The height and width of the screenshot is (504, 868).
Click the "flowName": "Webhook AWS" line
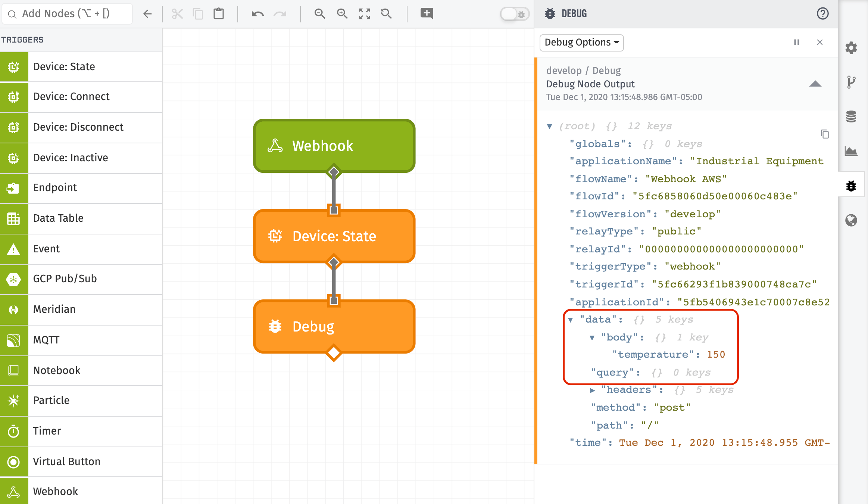(648, 179)
